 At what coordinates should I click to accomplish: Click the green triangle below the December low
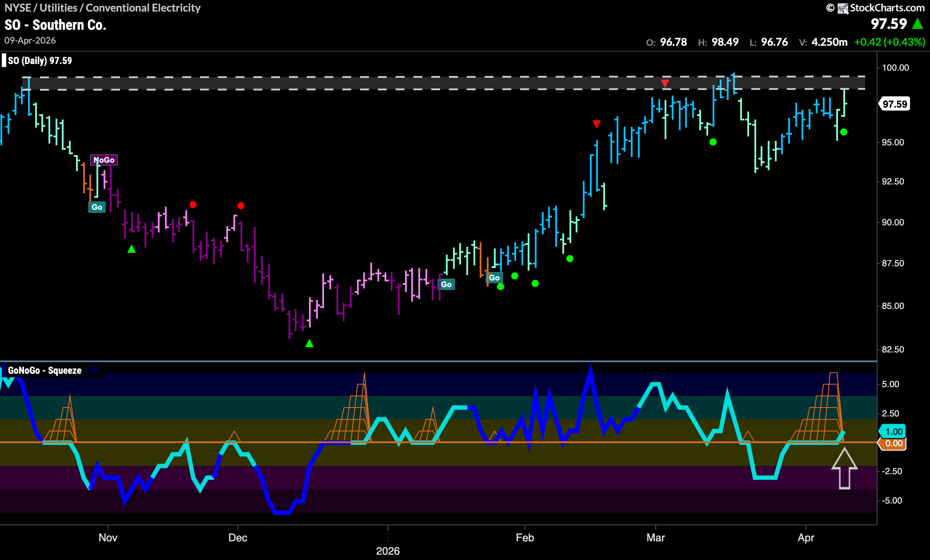point(309,343)
